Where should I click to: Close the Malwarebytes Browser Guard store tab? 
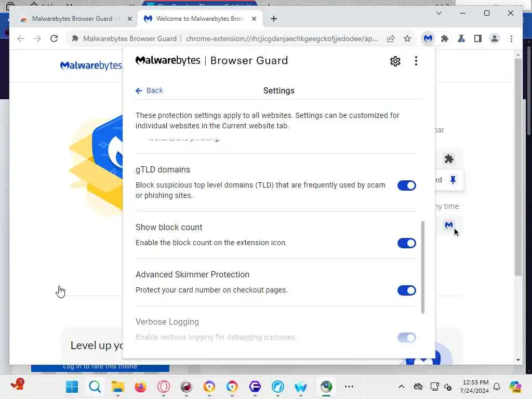(129, 19)
